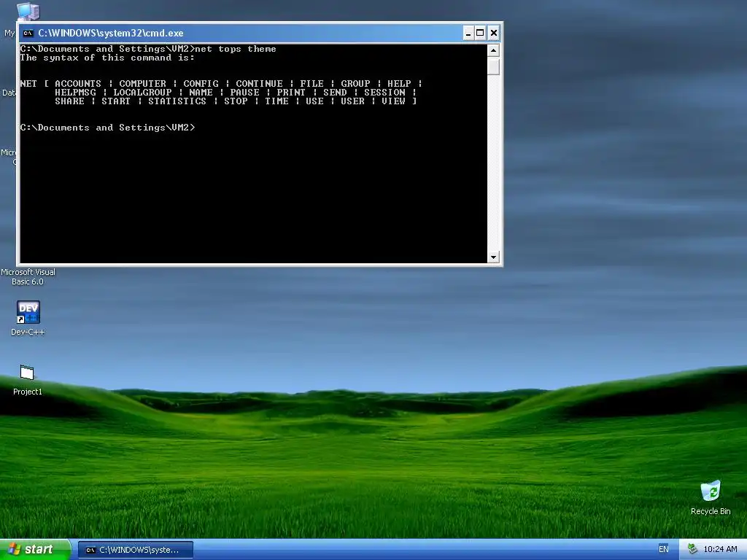
Task: Maximize the cmd.exe window
Action: [x=480, y=33]
